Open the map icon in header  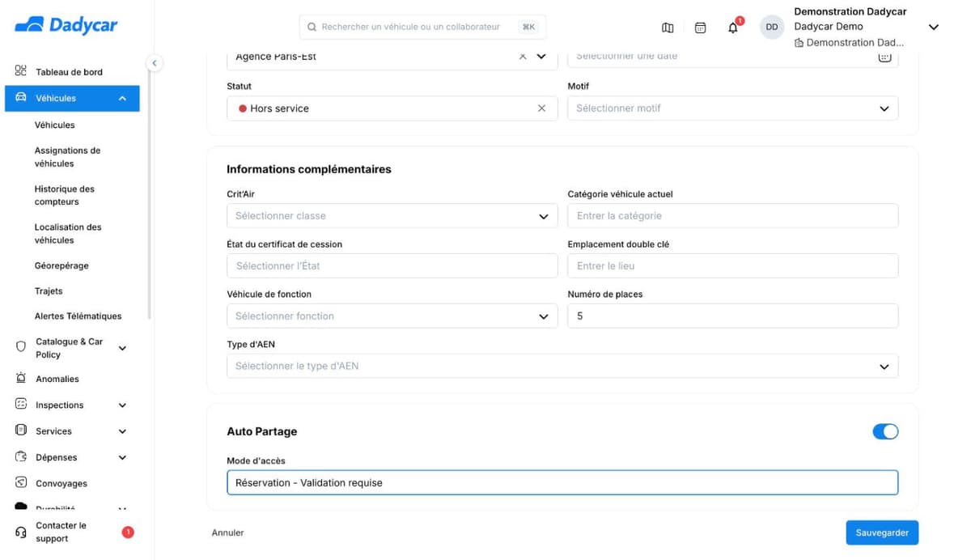click(x=668, y=28)
